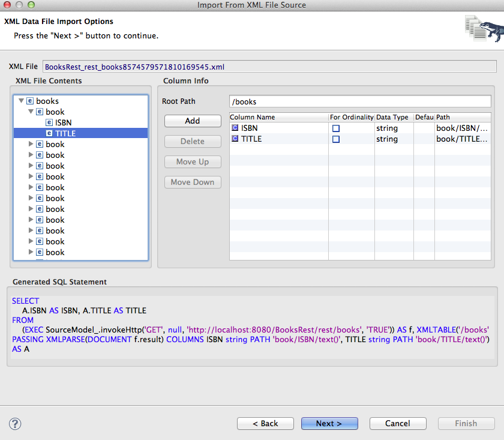Select the Path column header
The width and height of the screenshot is (504, 440).
(463, 117)
